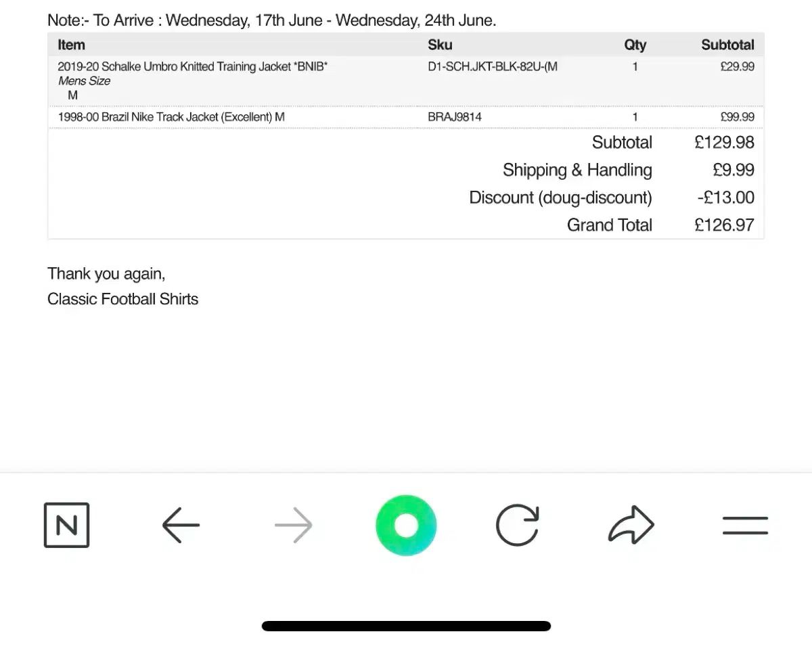812x648 pixels.
Task: Share the page with share arrow
Action: click(631, 524)
